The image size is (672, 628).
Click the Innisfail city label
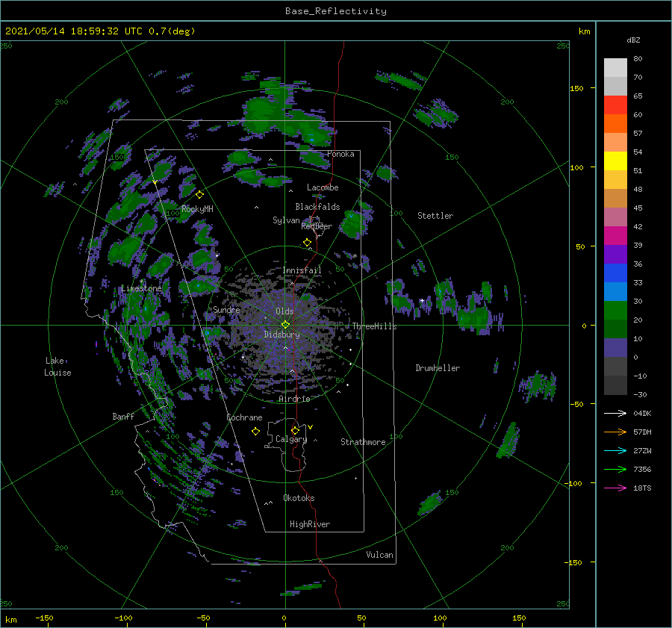pos(302,270)
